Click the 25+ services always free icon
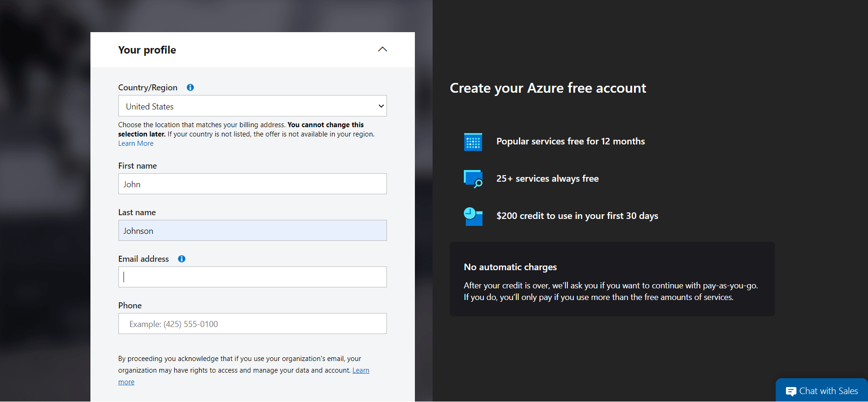 coord(473,179)
